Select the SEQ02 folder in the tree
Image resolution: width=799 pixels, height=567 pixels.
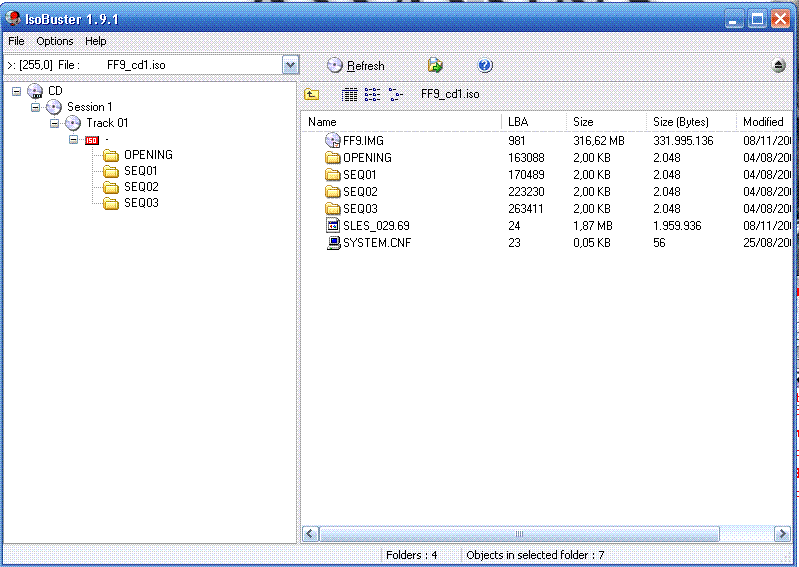pos(130,187)
